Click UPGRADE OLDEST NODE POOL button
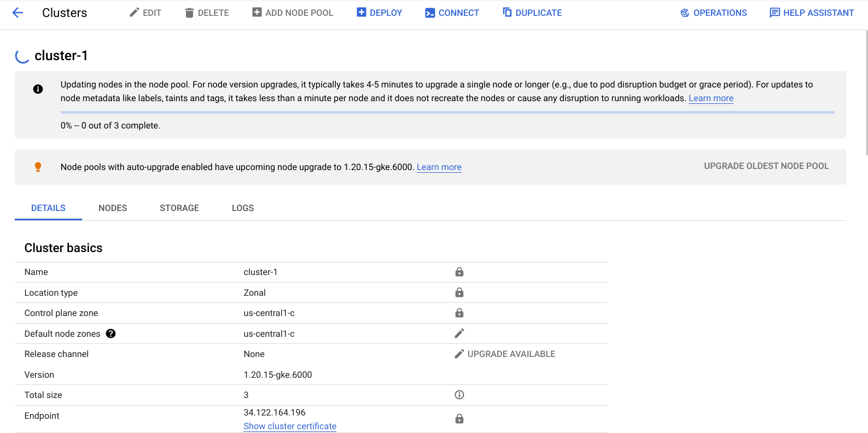 766,166
